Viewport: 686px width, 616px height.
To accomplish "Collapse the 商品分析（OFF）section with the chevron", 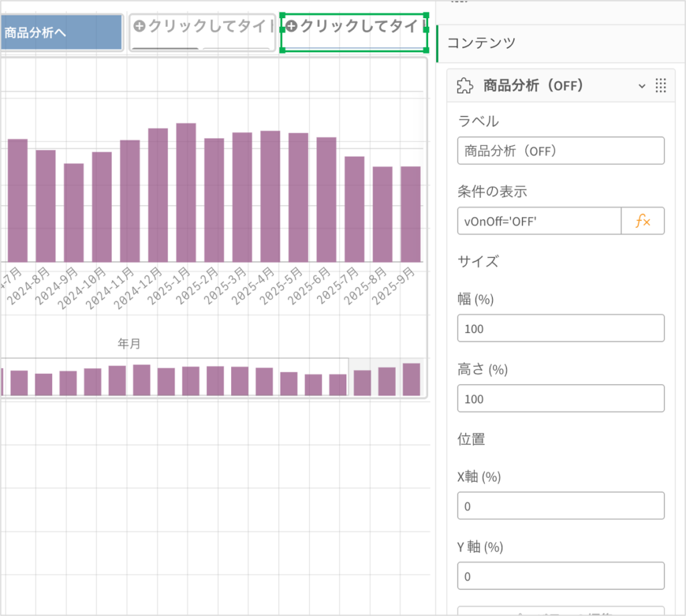I will (x=642, y=86).
